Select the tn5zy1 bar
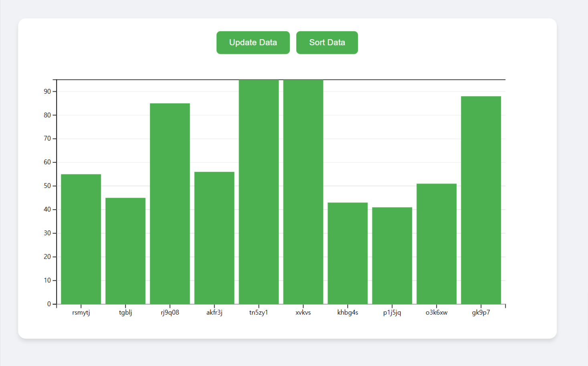 coord(259,192)
